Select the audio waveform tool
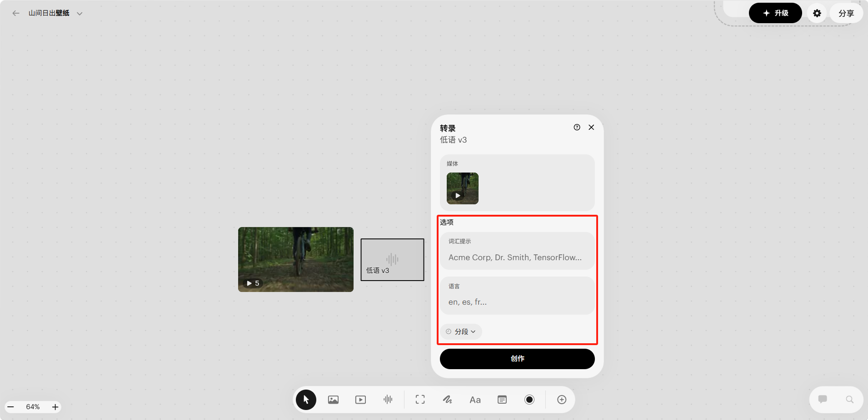Viewport: 868px width, 420px height. pos(388,400)
